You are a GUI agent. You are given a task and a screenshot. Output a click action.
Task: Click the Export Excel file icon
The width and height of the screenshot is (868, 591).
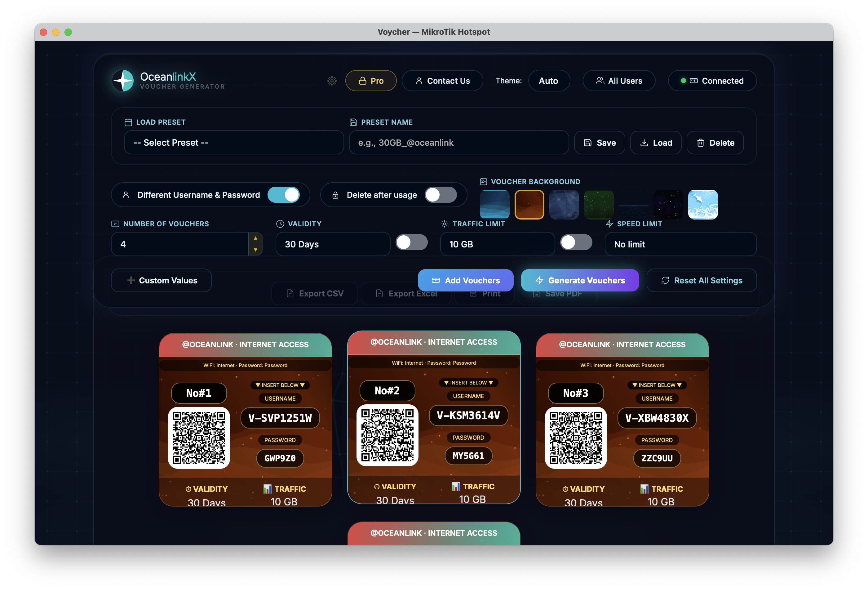coord(379,293)
